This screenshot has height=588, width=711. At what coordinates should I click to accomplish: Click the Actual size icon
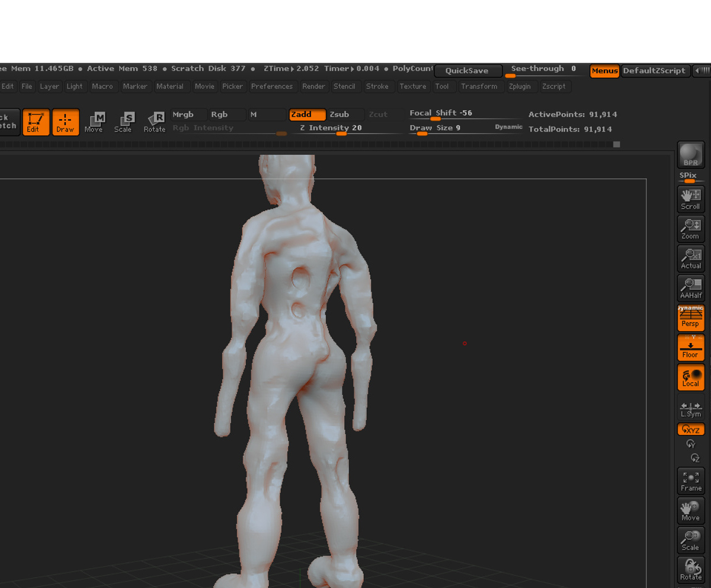691,258
